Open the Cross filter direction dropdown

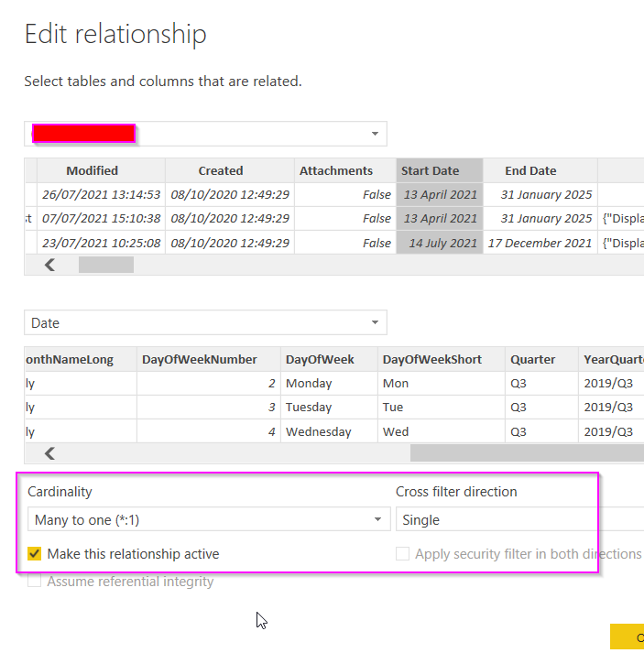(519, 519)
